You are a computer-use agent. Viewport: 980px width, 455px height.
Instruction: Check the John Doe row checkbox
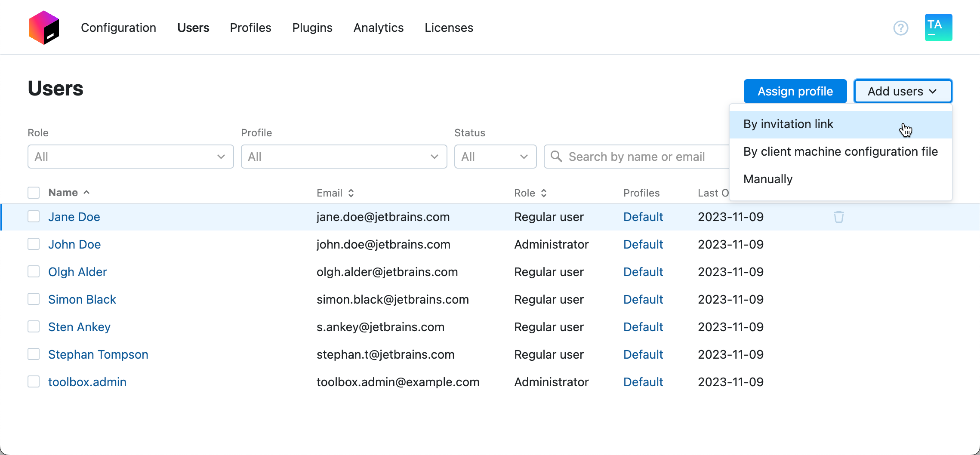pos(34,244)
